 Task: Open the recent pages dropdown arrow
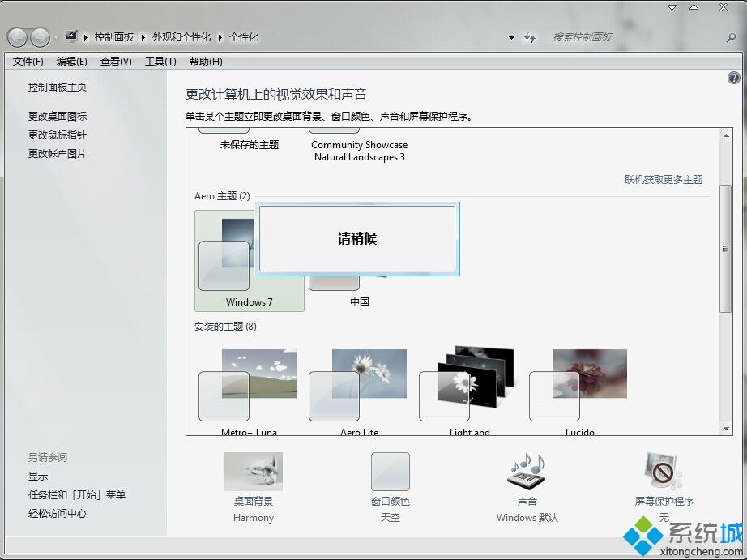[x=56, y=37]
